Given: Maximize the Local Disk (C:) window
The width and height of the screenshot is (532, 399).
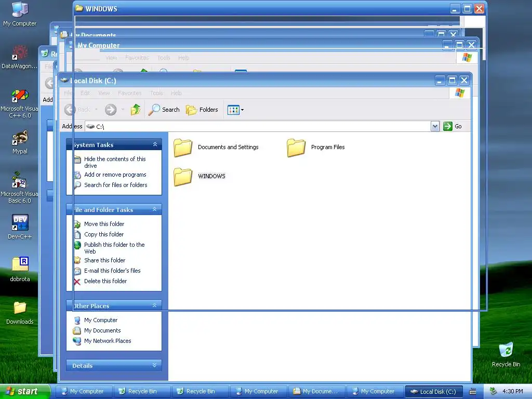Looking at the screenshot, I should coord(452,81).
